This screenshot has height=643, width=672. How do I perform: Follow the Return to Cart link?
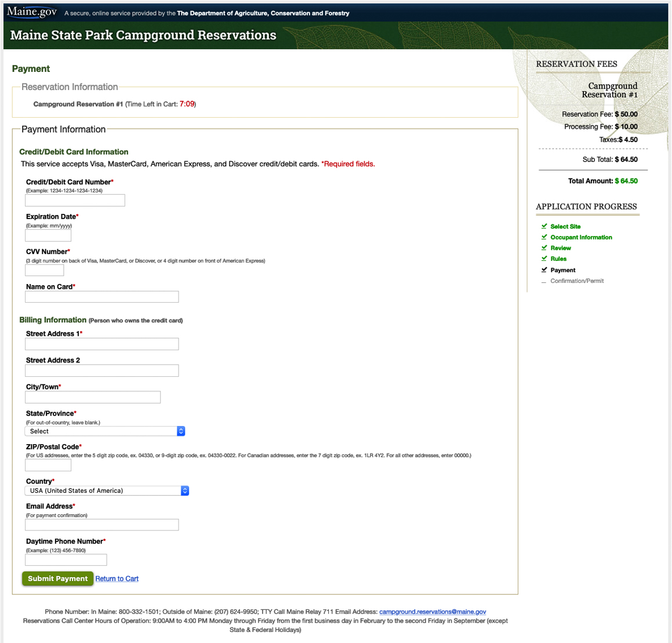pyautogui.click(x=117, y=579)
